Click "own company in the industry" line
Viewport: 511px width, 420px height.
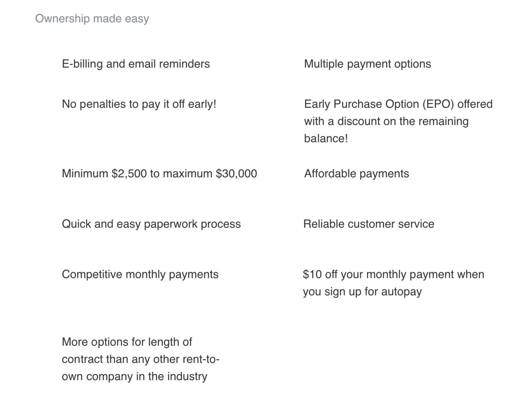pos(135,376)
